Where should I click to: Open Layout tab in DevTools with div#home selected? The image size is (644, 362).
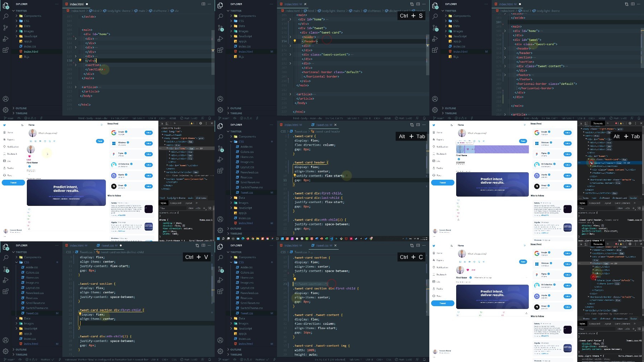pyautogui.click(x=189, y=203)
